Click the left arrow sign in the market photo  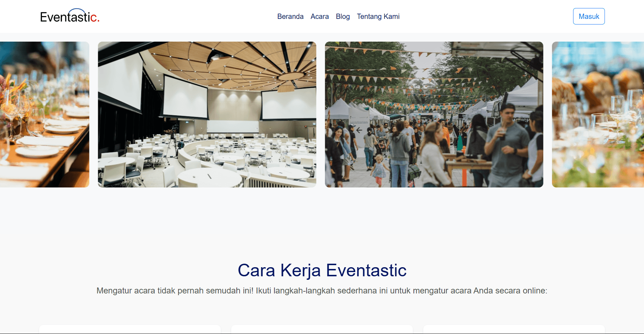(359, 130)
